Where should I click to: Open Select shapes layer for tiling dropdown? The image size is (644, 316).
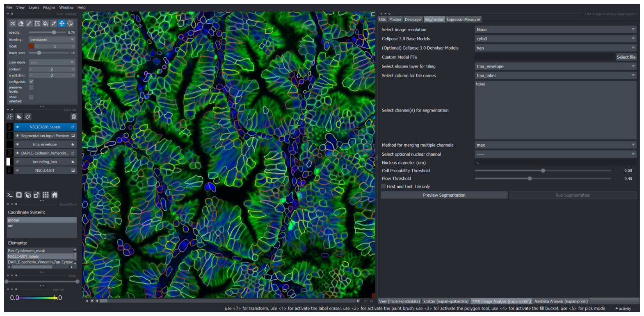(x=555, y=66)
